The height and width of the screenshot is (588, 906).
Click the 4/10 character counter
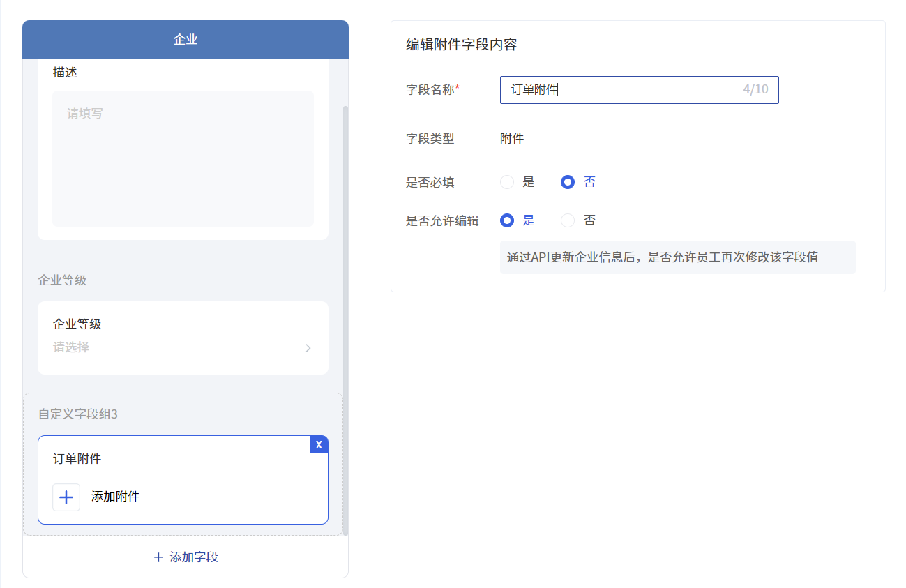coord(755,89)
